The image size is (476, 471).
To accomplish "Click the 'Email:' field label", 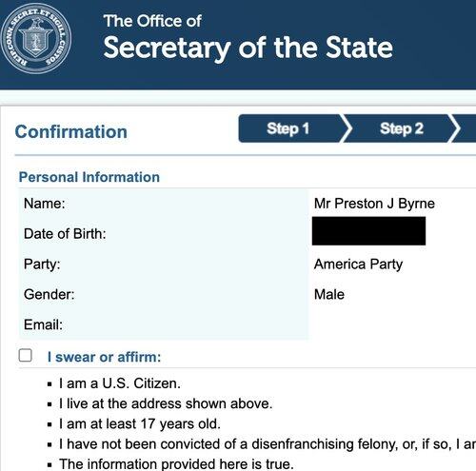I will tap(43, 324).
